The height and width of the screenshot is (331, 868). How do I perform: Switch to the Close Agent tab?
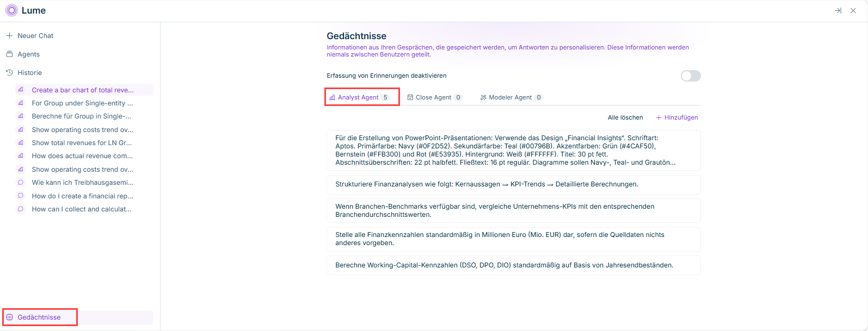coord(435,97)
